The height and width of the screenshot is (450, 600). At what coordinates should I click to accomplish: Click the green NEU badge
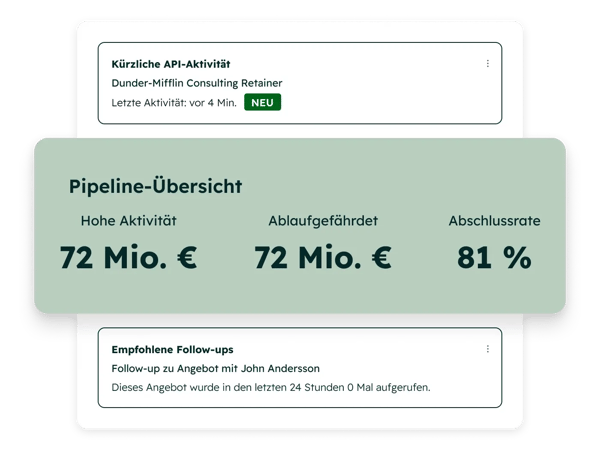262,102
